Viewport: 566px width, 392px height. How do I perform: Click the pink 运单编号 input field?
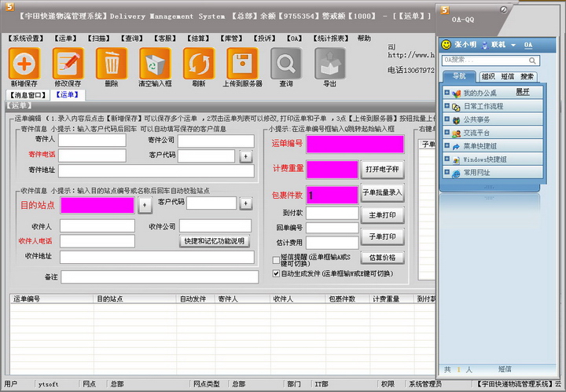[355, 144]
